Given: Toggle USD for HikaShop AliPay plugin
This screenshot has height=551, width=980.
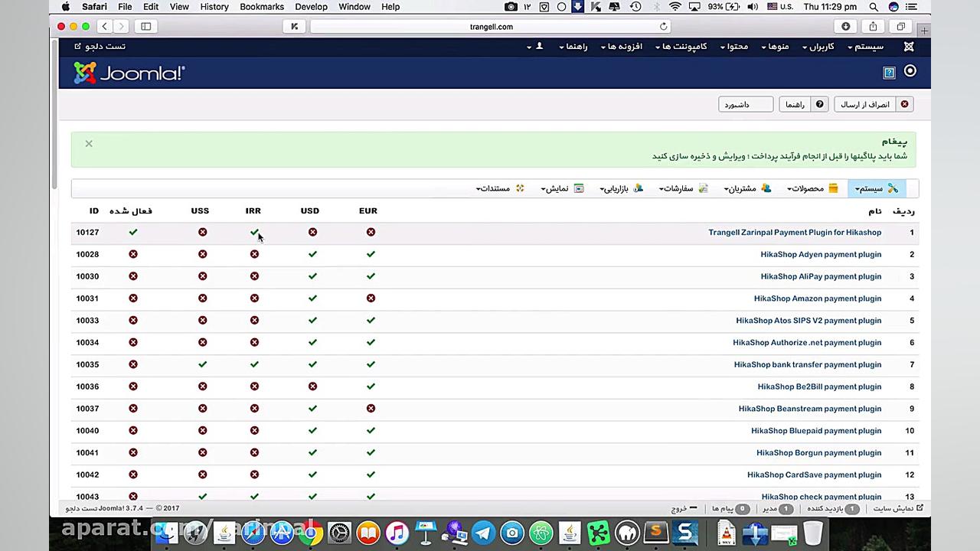Looking at the screenshot, I should click(x=312, y=276).
